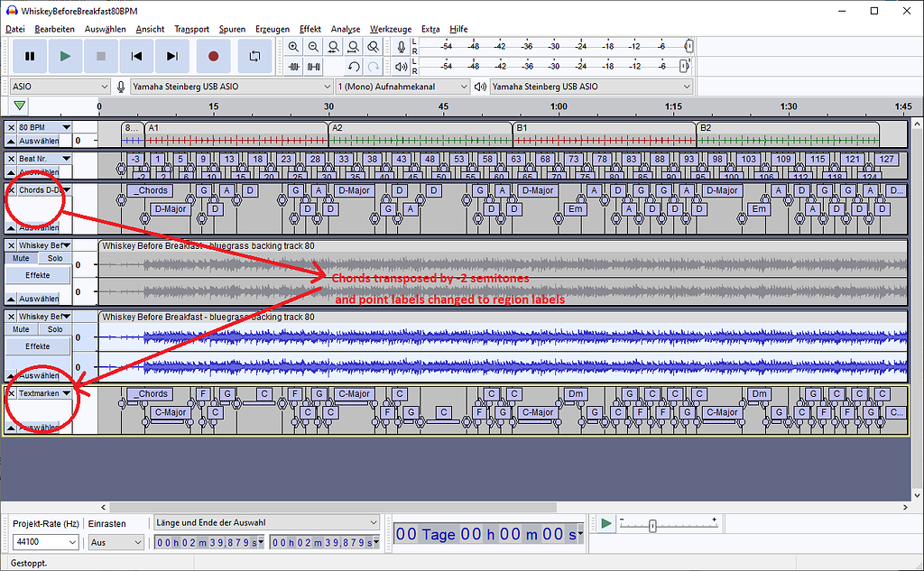Adjust the playback speed slider
Image resolution: width=924 pixels, height=571 pixels.
652,524
